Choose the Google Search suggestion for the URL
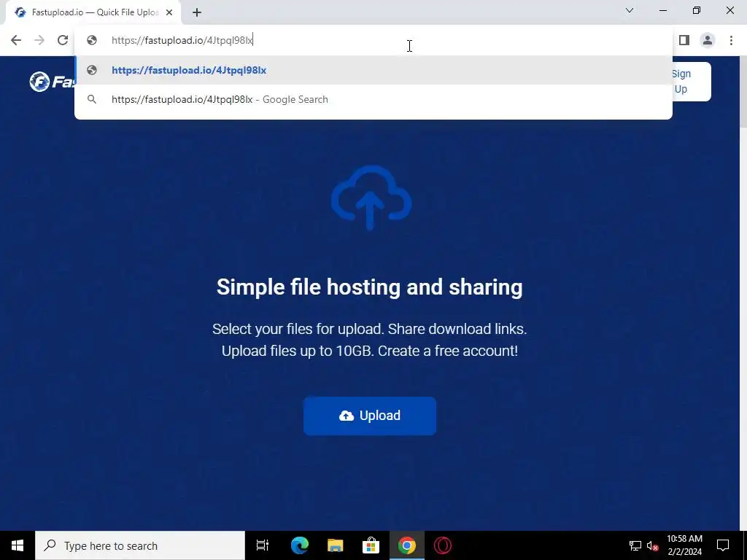747x560 pixels. (x=373, y=99)
